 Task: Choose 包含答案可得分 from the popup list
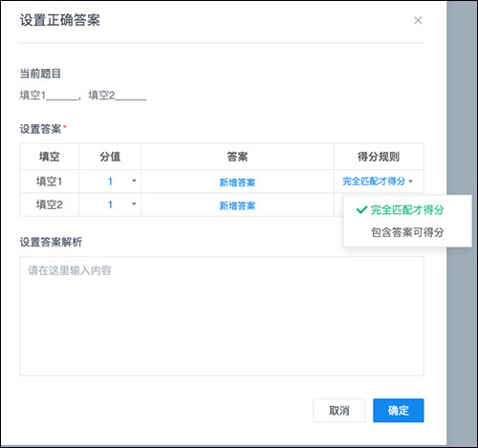407,232
